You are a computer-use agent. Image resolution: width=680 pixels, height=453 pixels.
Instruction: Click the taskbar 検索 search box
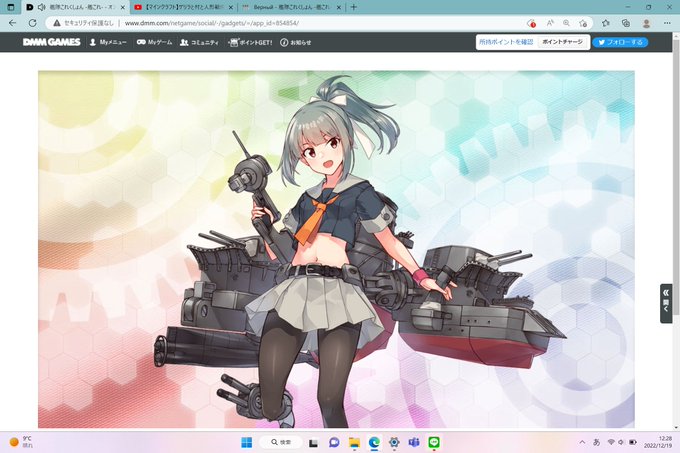click(x=281, y=442)
